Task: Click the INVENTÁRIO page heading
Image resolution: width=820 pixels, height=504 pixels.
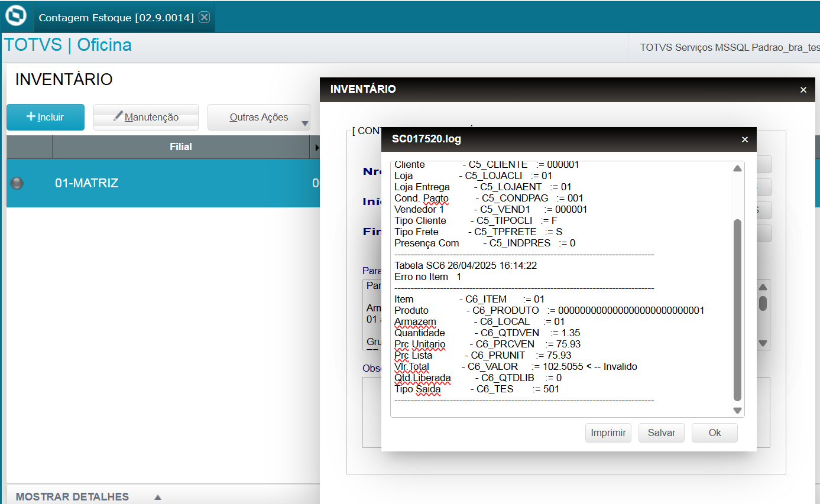Action: 64,79
